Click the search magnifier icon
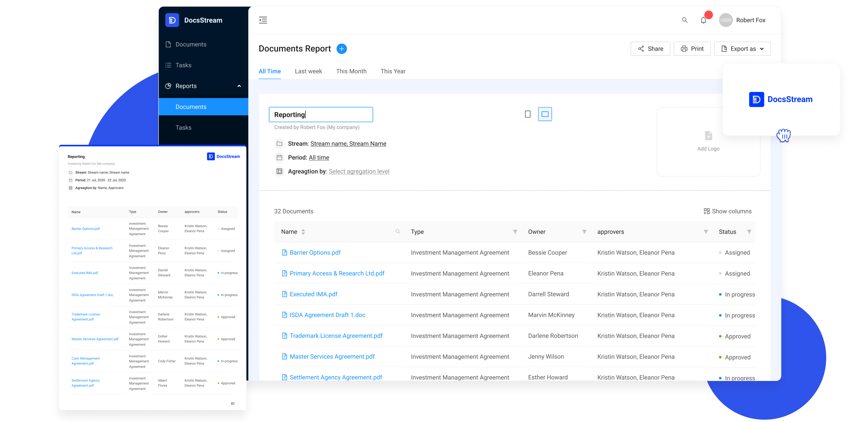Image resolution: width=868 pixels, height=422 pixels. click(685, 19)
